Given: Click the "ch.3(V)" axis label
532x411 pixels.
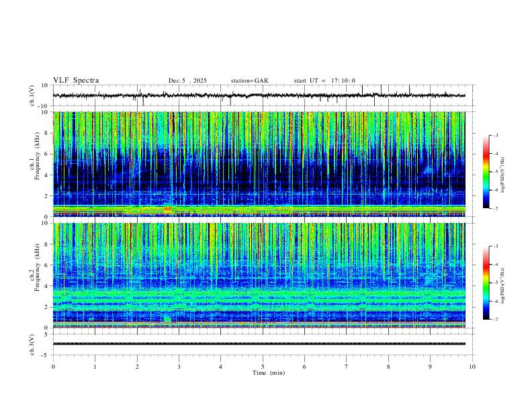Looking at the screenshot, I should click(33, 345).
